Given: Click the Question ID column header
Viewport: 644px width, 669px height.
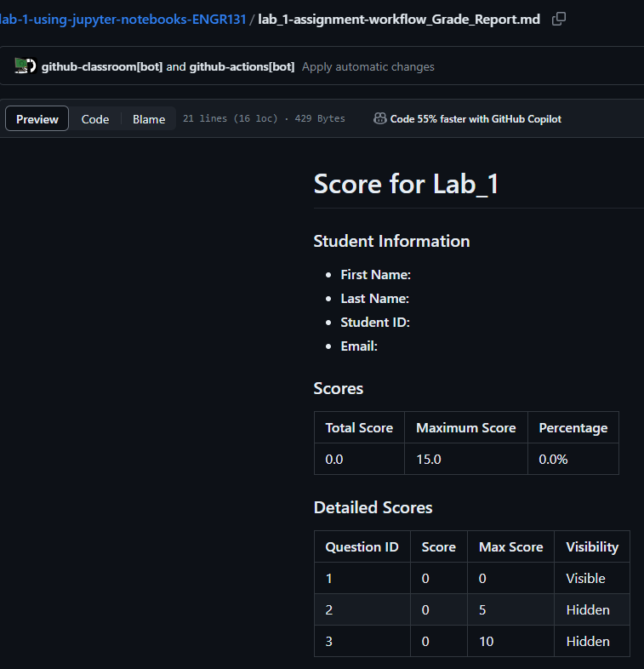Looking at the screenshot, I should tap(362, 547).
